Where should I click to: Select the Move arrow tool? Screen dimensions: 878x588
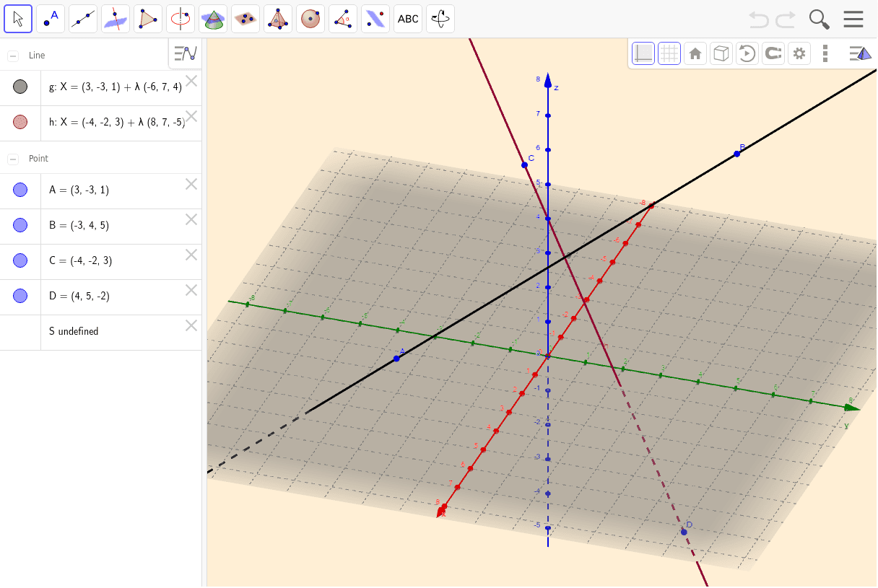[x=18, y=19]
